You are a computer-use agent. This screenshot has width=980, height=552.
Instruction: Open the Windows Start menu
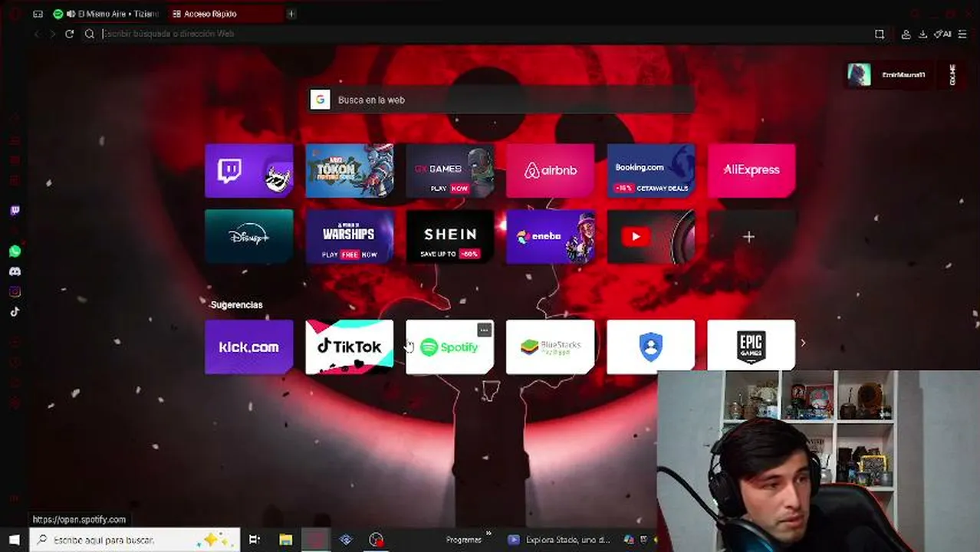pos(14,540)
